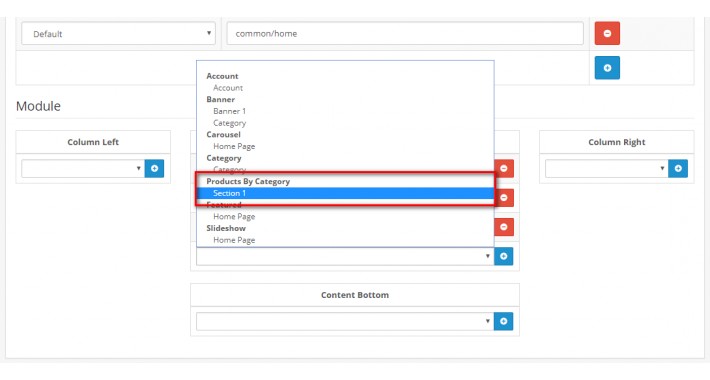
Task: Add module to Content Bottom
Action: [x=504, y=321]
